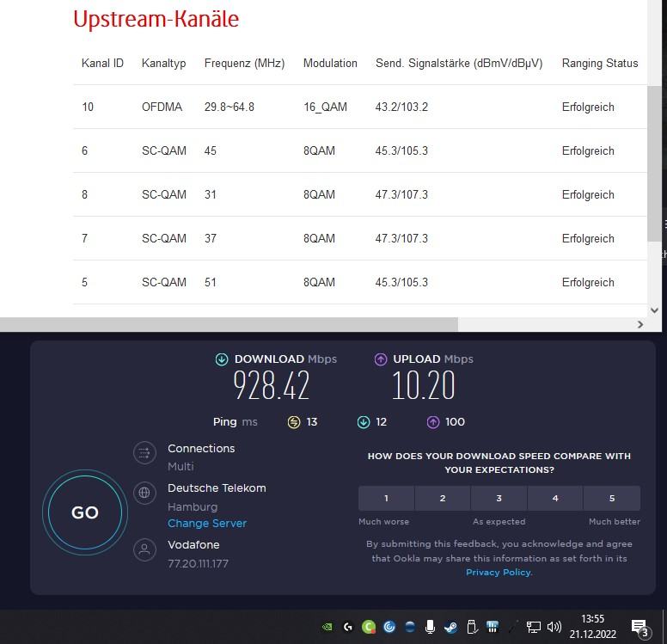Click the download ping icon showing 12
The width and height of the screenshot is (667, 644).
[364, 422]
